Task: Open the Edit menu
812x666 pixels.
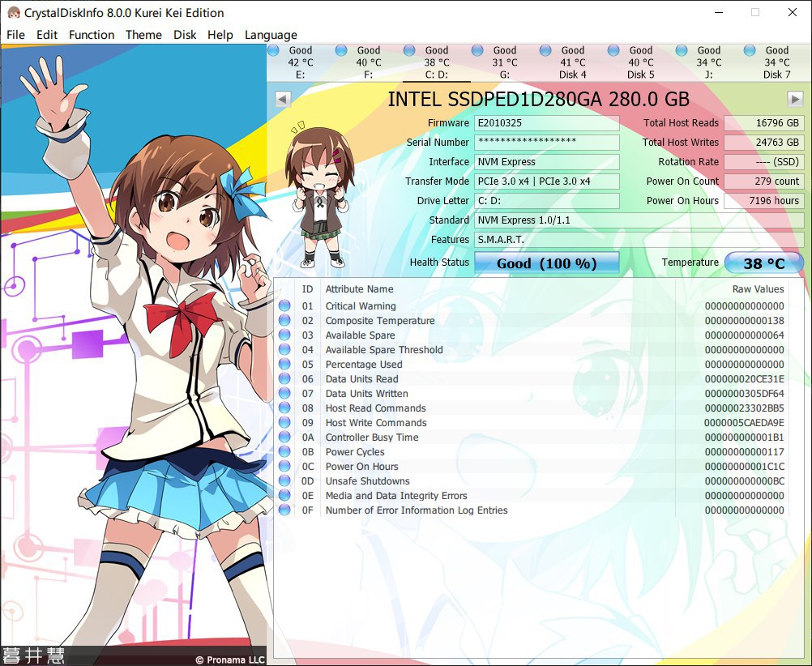Action: point(47,35)
